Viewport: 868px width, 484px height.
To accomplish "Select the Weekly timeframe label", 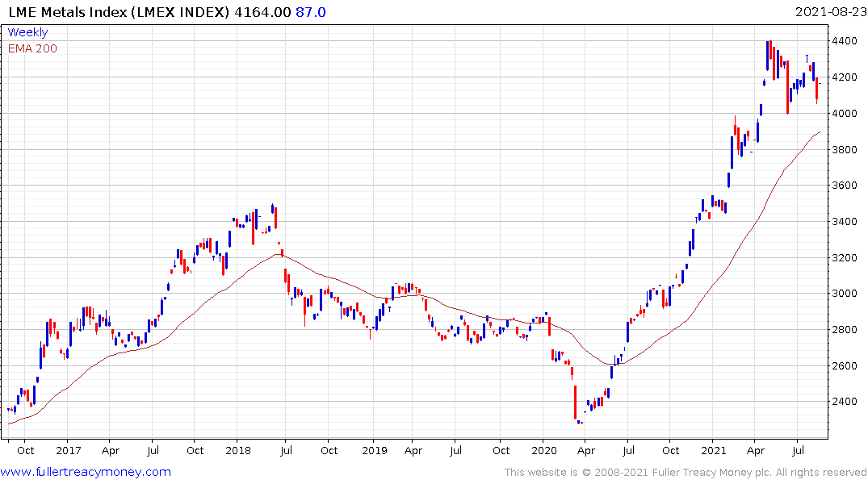I will click(27, 32).
